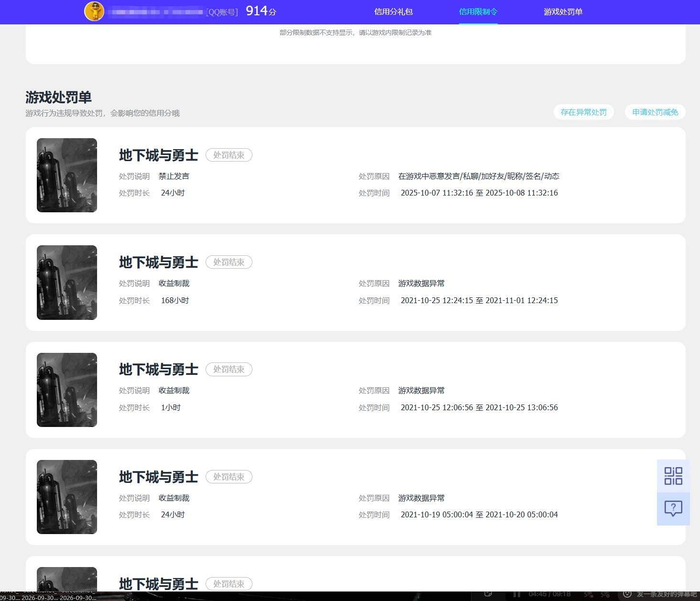Screen dimensions: 700x601
Task: Click the 168小时 penalty duration
Action: 175,300
